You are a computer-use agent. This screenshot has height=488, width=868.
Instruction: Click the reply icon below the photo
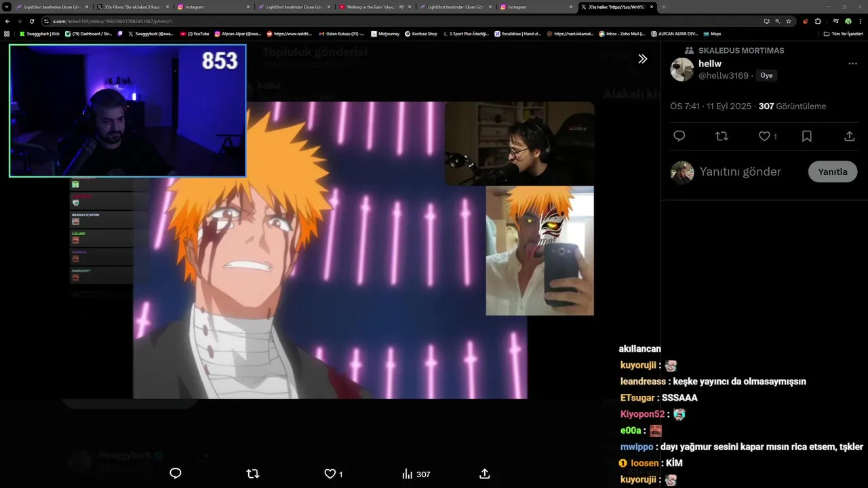point(175,474)
